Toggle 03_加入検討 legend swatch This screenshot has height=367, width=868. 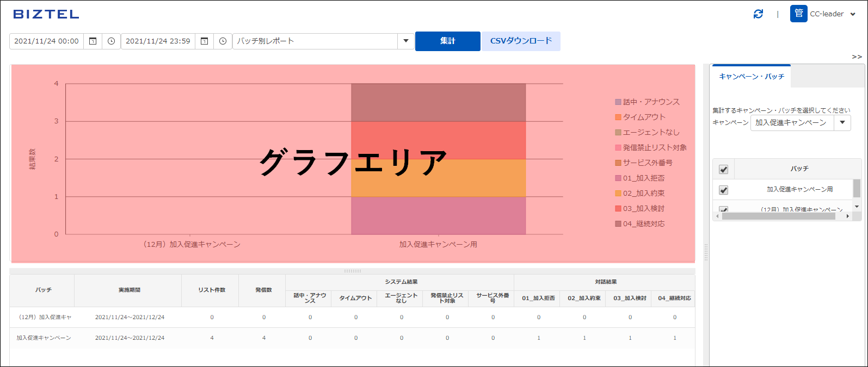point(618,209)
